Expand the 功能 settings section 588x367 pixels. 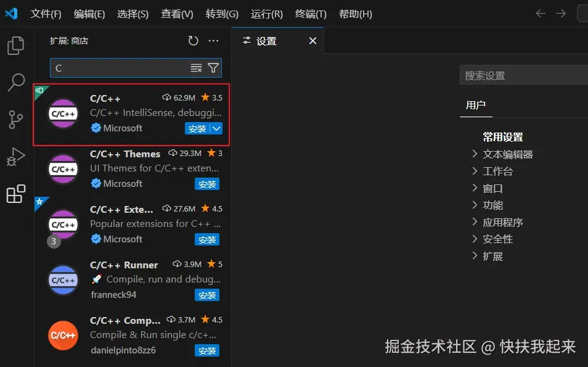coord(475,205)
